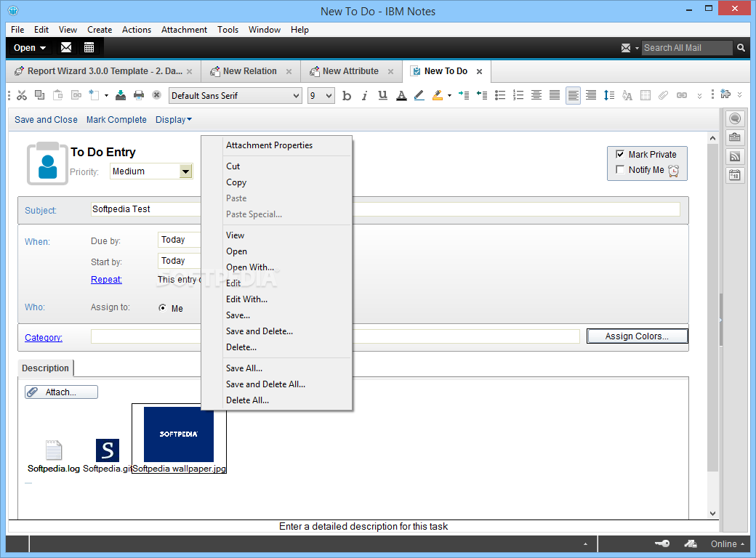The image size is (756, 558).
Task: Right-align the paragraph text
Action: tap(590, 95)
